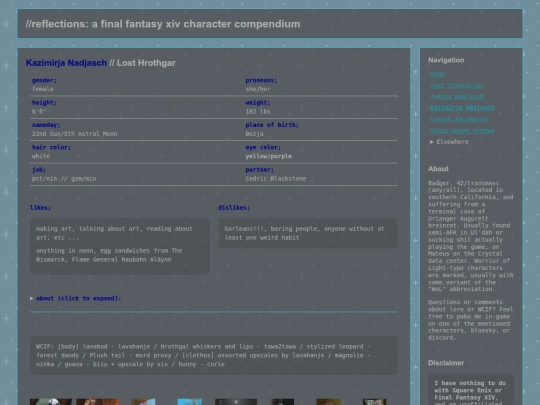Click the 'pronouns;' field label

[261, 80]
